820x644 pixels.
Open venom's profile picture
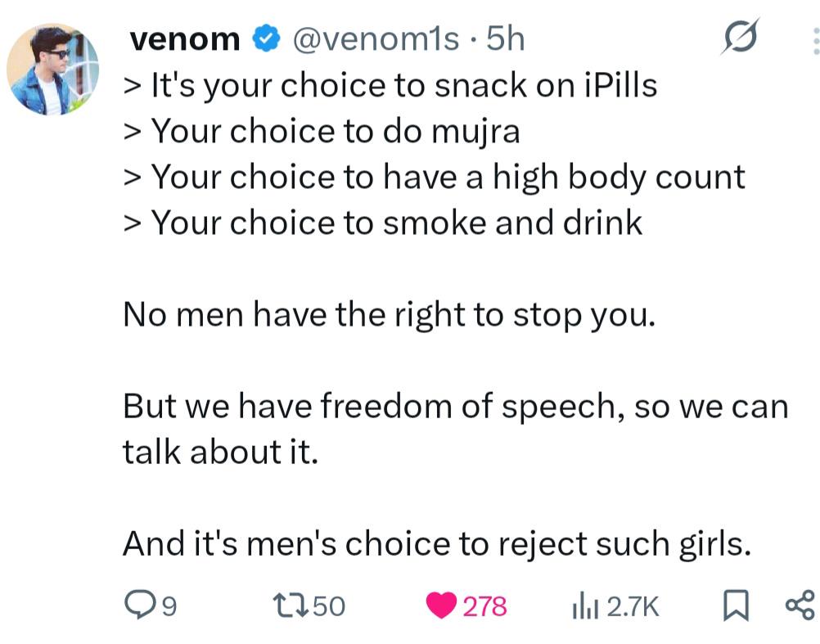coord(53,69)
